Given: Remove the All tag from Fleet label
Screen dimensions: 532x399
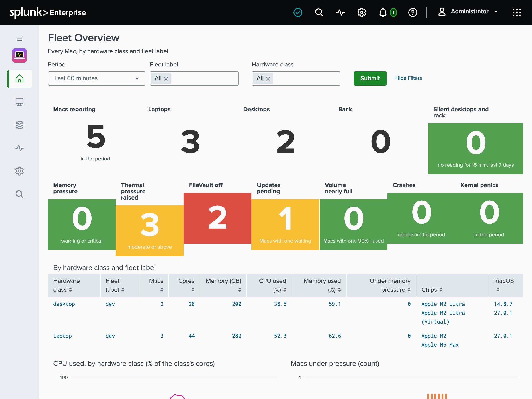Looking at the screenshot, I should click(x=166, y=78).
